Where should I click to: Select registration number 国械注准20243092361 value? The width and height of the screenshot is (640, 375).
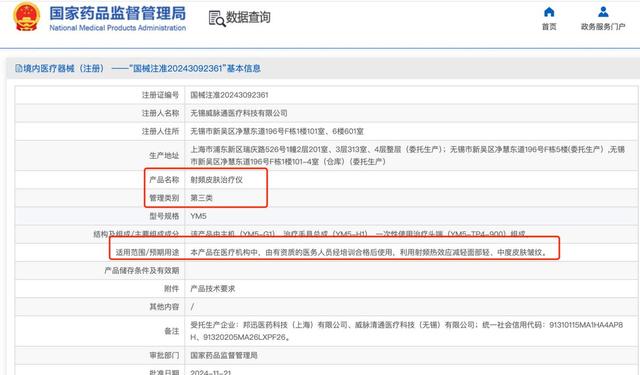229,95
